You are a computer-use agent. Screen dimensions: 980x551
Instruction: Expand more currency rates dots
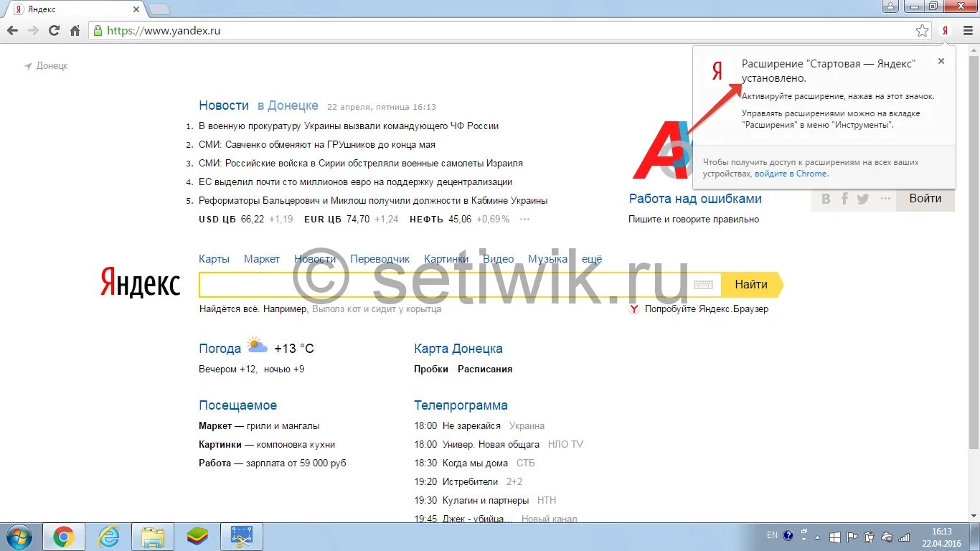525,220
